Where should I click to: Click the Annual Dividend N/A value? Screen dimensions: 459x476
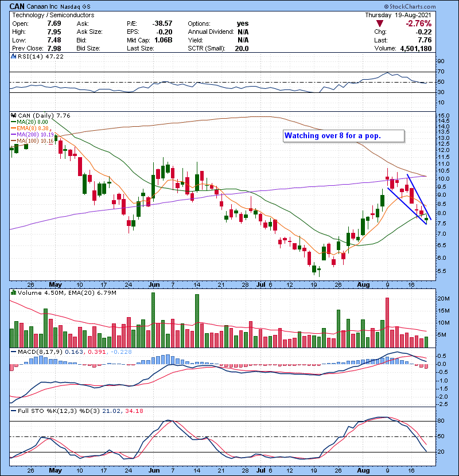(x=243, y=32)
